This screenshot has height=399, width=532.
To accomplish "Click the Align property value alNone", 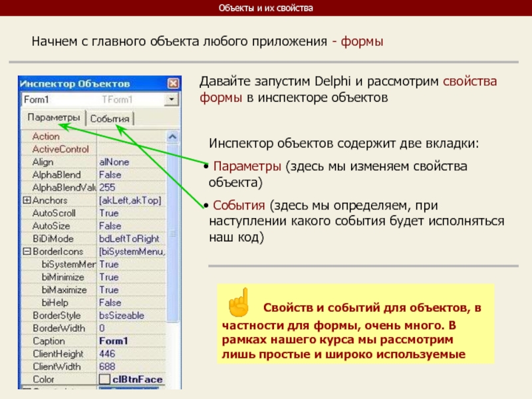I will coord(114,162).
